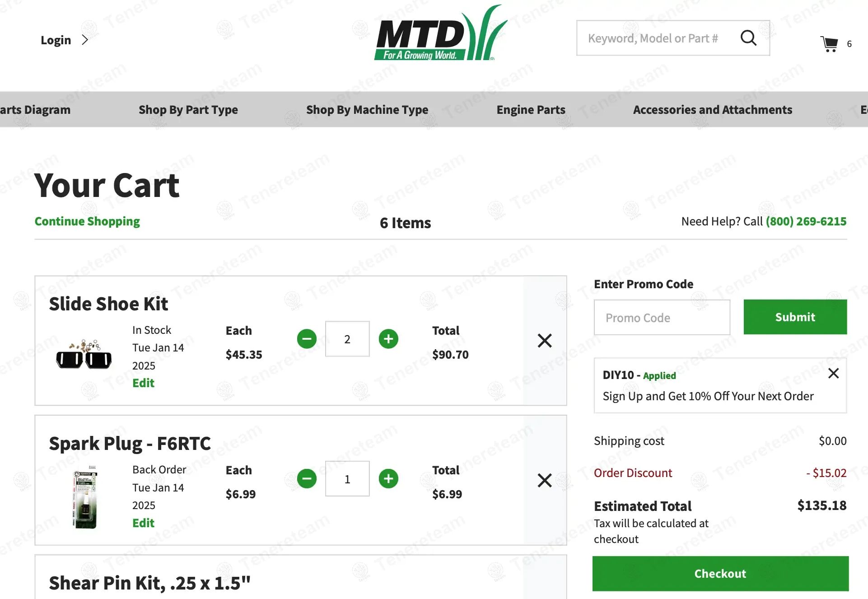
Task: Select the Order Discount - $15.02 amount
Action: (x=826, y=473)
